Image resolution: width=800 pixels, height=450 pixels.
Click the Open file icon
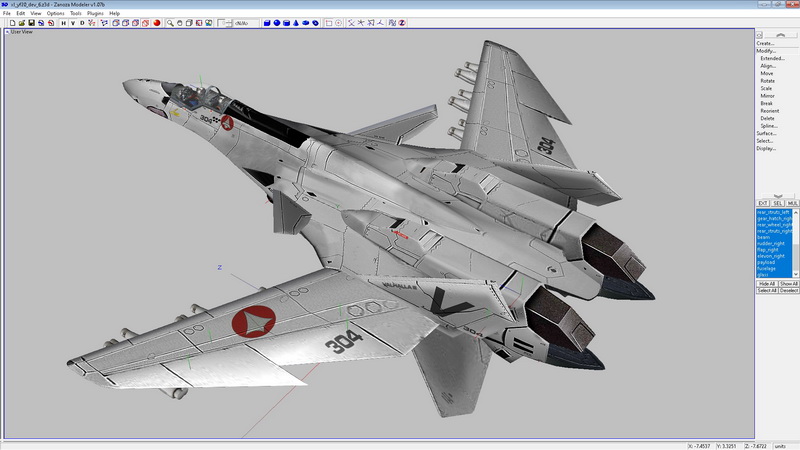coord(22,23)
